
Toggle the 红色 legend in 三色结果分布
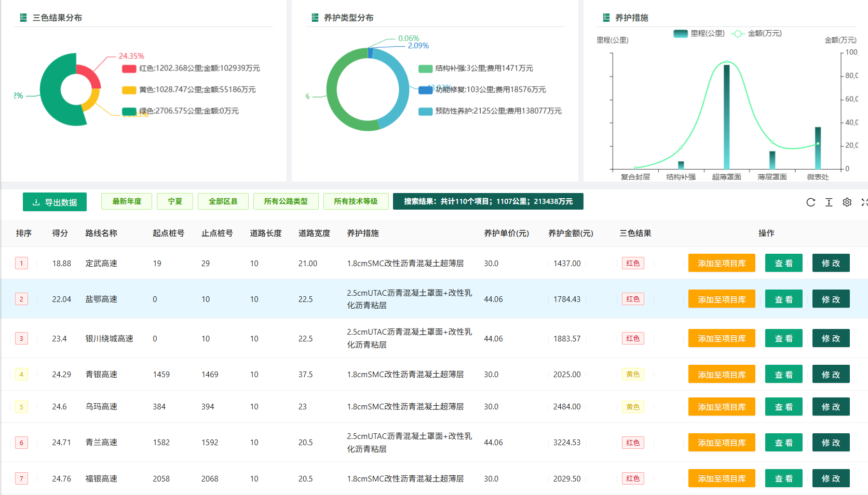(191, 68)
